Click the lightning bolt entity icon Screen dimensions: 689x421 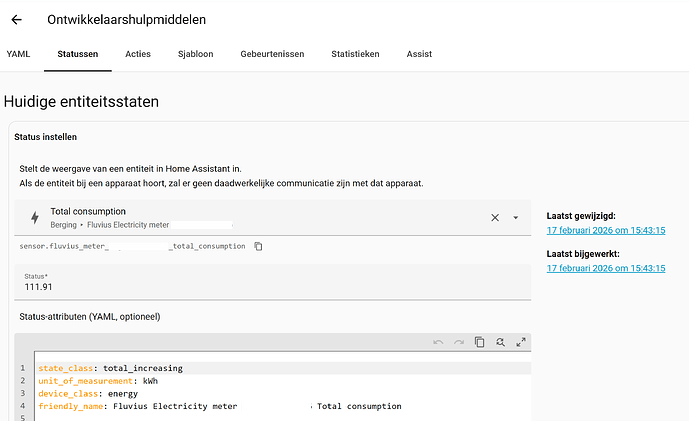(x=35, y=218)
